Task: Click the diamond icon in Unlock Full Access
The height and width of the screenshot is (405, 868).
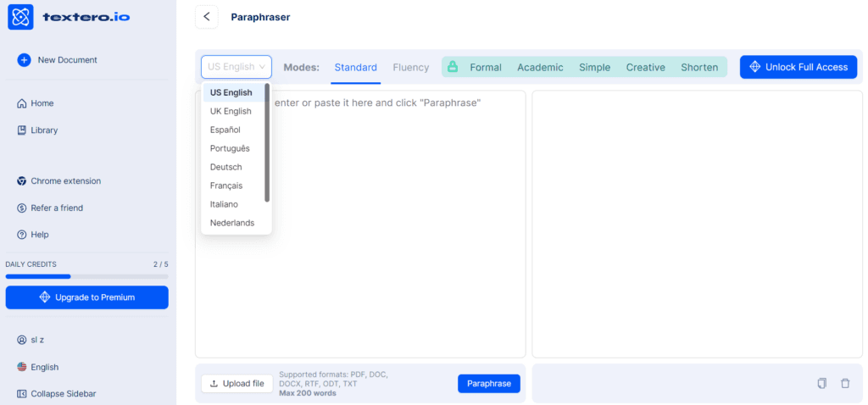Action: [x=754, y=67]
